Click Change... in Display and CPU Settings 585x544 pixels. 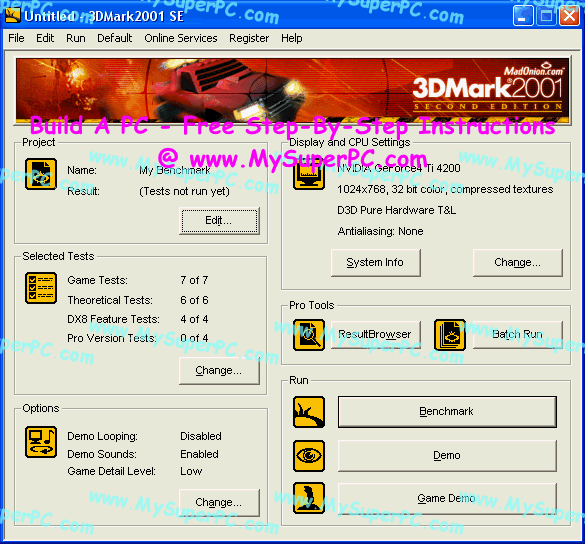click(x=517, y=263)
